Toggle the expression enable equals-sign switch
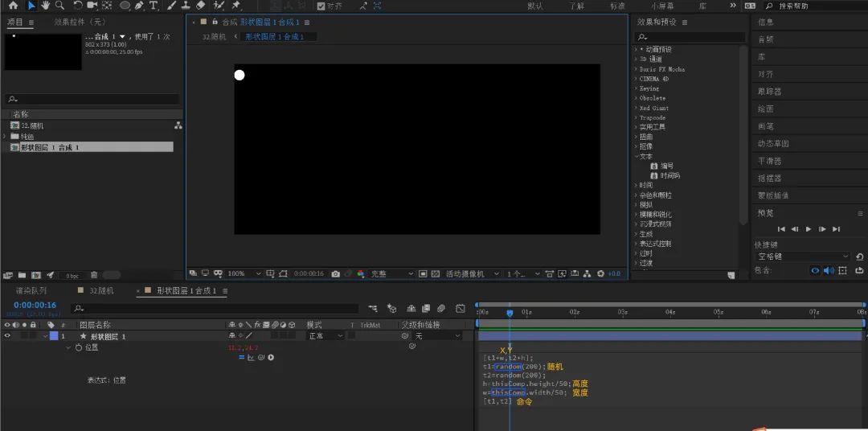Screen dimensions: 868x431 241,357
